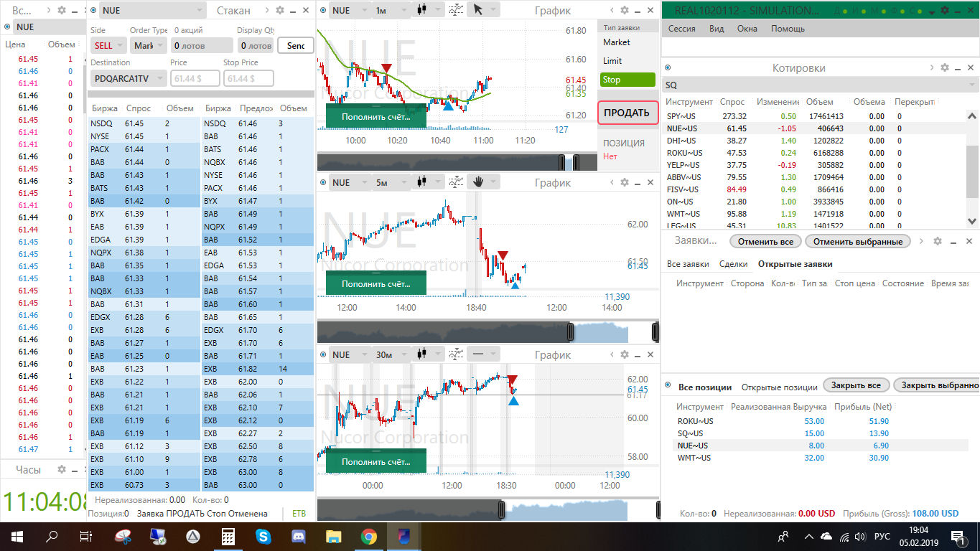This screenshot has height=551, width=980.
Task: Click candlestick chart type icon in 30м chart
Action: [421, 354]
